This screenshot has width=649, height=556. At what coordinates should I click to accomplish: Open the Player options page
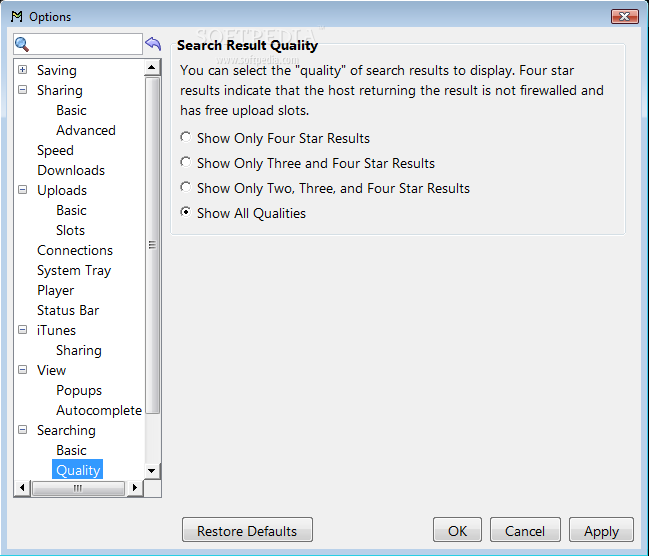pos(55,291)
